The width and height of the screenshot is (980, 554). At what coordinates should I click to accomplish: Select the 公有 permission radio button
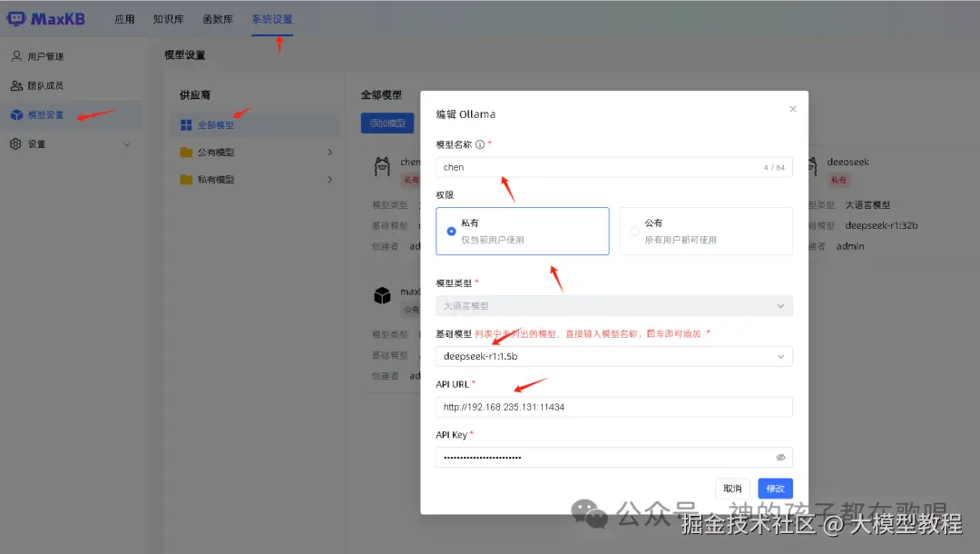[632, 230]
